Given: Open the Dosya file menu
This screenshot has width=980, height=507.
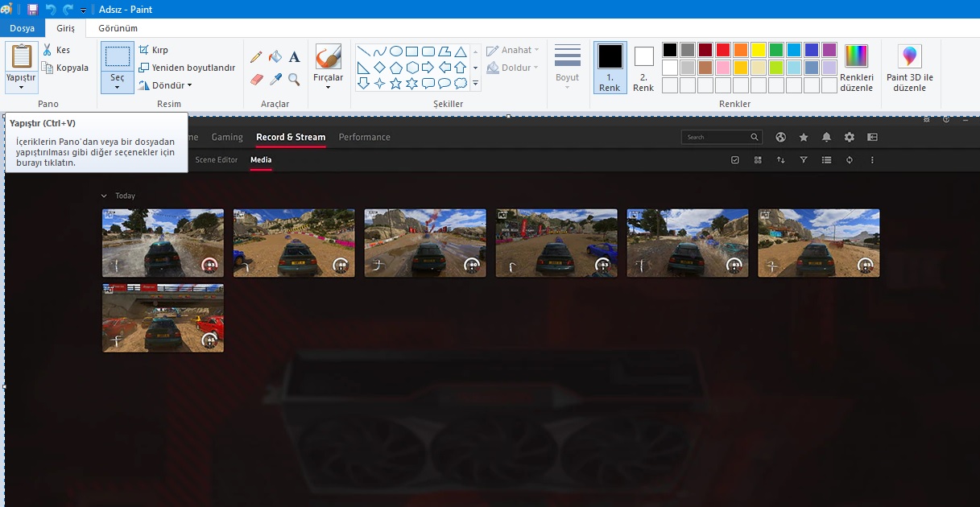Looking at the screenshot, I should (23, 28).
